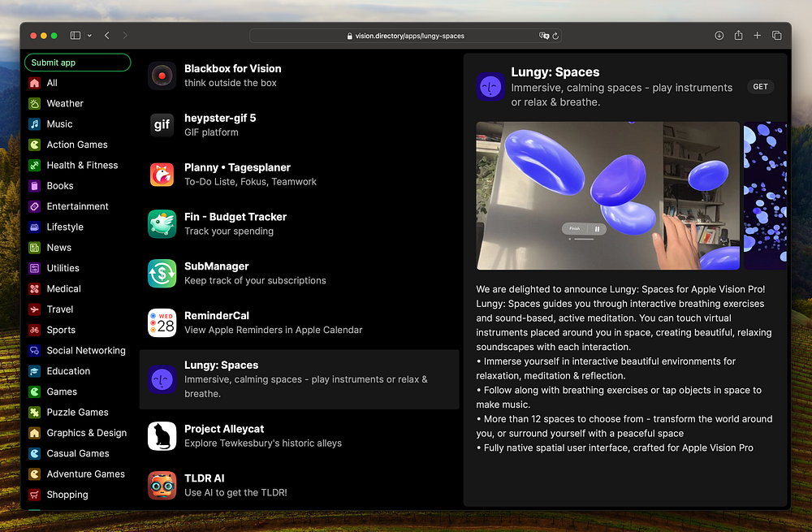Image resolution: width=812 pixels, height=532 pixels.
Task: Open Action Games category icon
Action: 34,145
